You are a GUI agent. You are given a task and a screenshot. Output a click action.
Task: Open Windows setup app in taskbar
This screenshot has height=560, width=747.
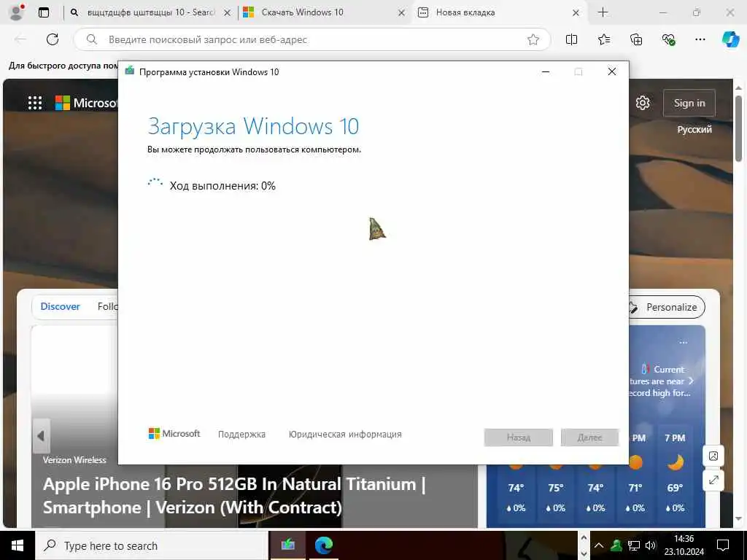pos(287,545)
